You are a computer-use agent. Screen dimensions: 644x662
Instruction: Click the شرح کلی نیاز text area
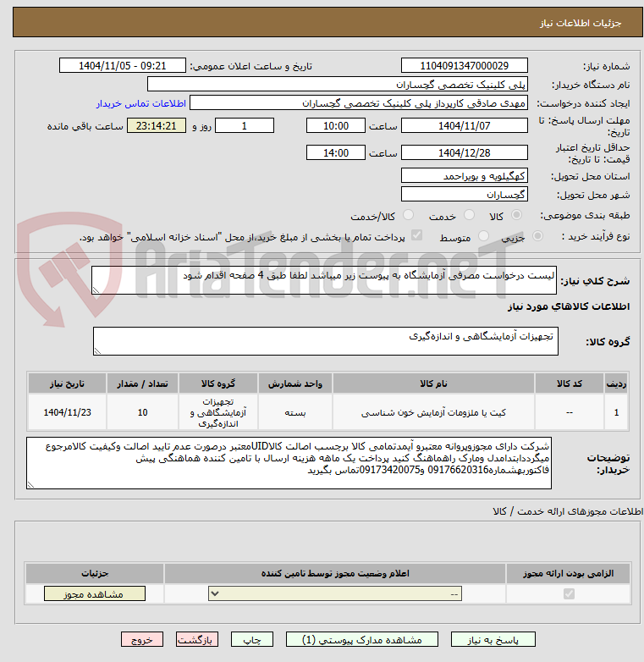point(324,280)
